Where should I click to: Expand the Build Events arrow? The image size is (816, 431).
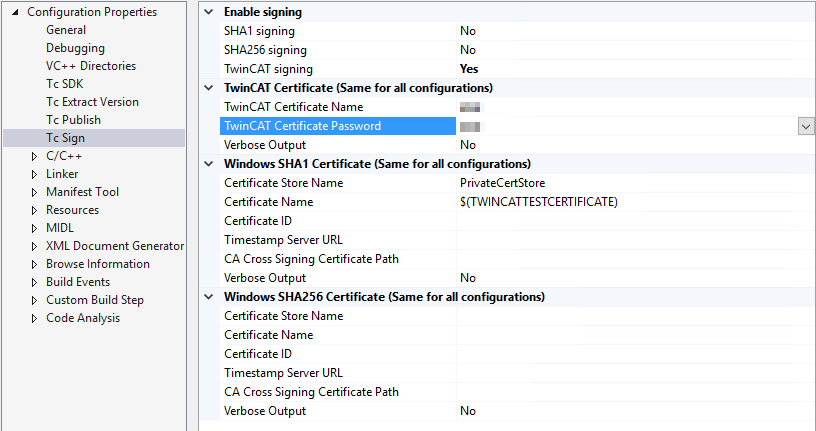34,282
